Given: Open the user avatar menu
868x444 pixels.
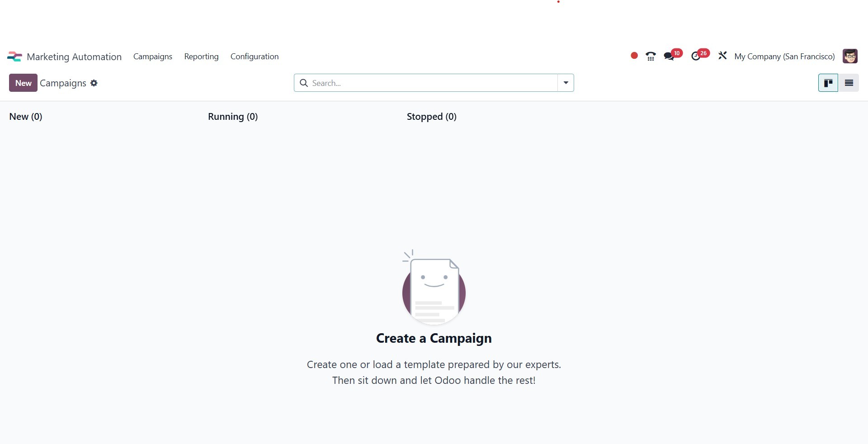Looking at the screenshot, I should (x=850, y=57).
